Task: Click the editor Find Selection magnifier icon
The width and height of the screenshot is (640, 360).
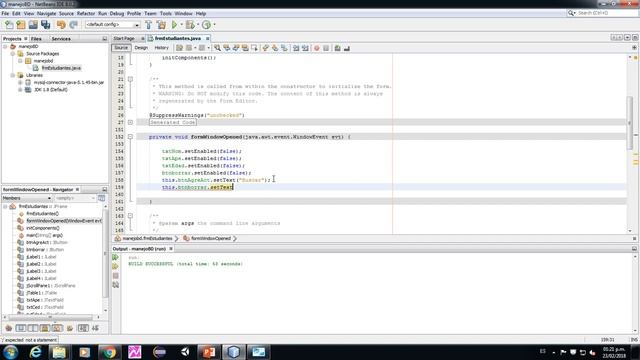Action: (x=218, y=48)
